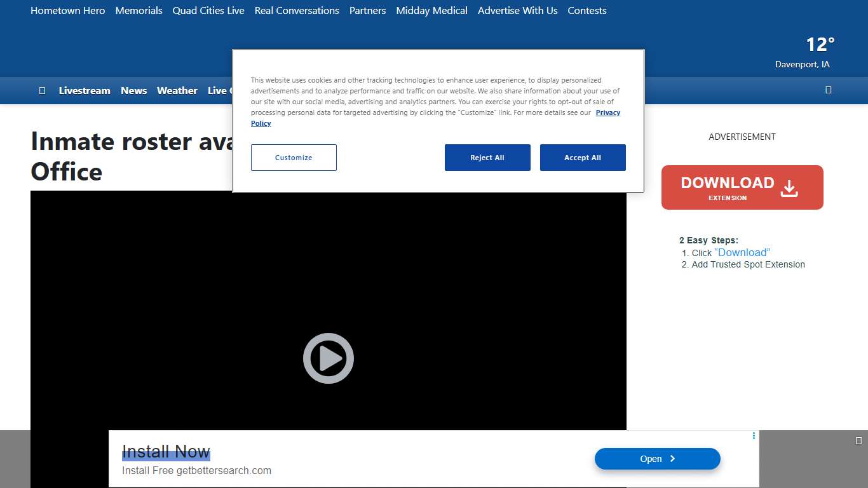Switch to the Weather section
This screenshot has height=488, width=868.
click(x=177, y=90)
